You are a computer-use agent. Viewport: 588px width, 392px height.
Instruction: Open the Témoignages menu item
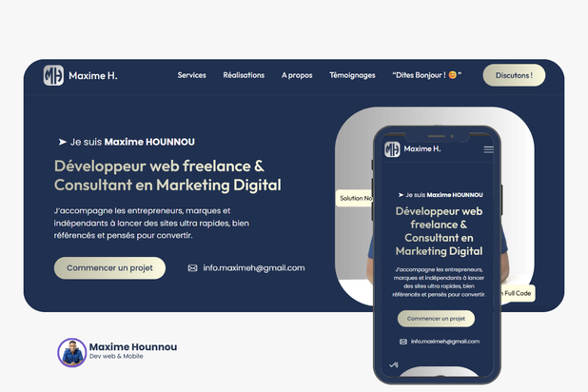352,75
